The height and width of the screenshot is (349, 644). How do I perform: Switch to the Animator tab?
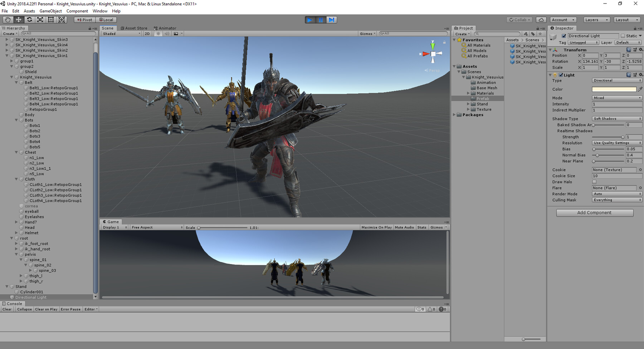pyautogui.click(x=165, y=28)
